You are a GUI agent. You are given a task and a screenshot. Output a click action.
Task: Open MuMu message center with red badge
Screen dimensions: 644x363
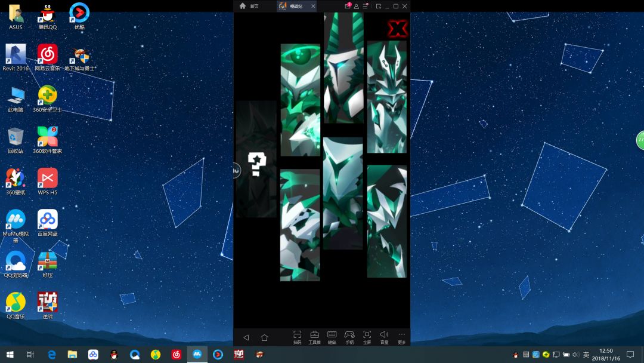tap(348, 6)
